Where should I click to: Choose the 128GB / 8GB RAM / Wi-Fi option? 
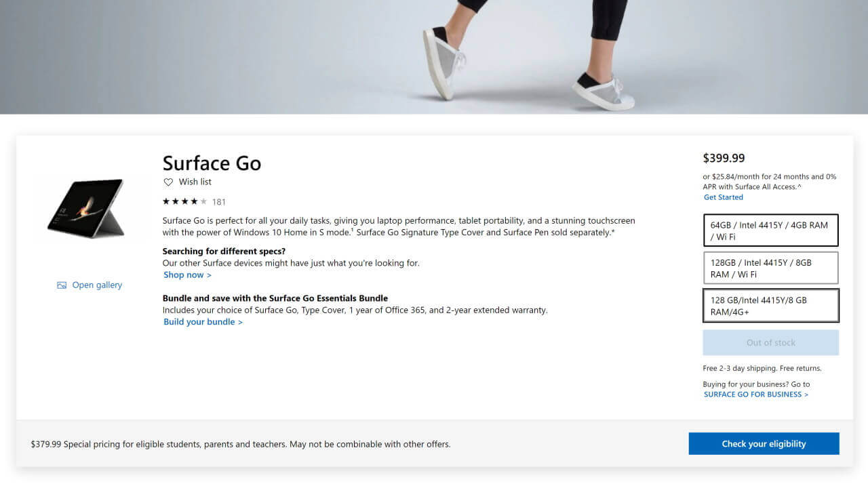coord(770,268)
